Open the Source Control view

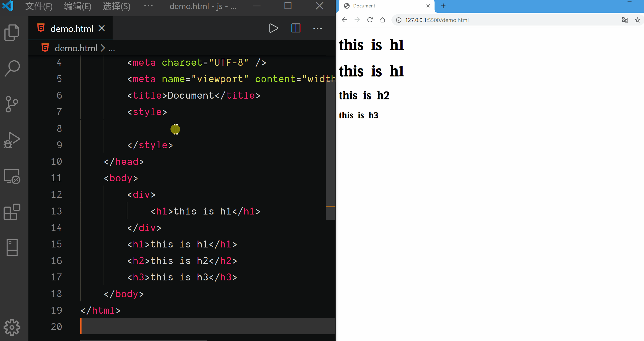12,104
